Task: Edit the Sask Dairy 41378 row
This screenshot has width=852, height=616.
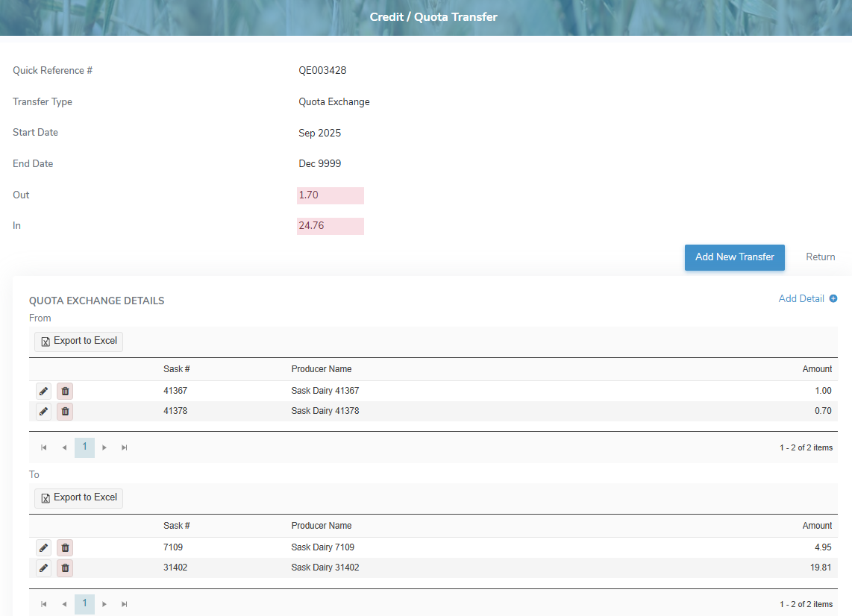Action: click(44, 411)
